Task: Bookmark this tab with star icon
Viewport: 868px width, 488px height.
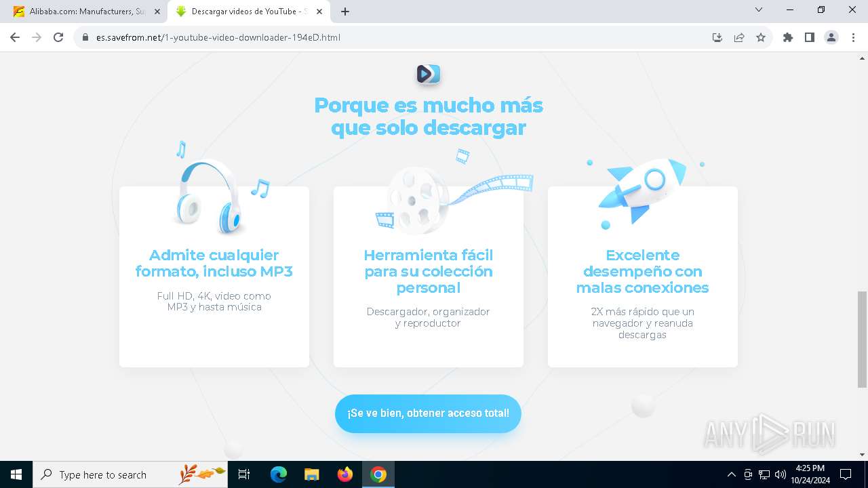Action: pos(761,37)
